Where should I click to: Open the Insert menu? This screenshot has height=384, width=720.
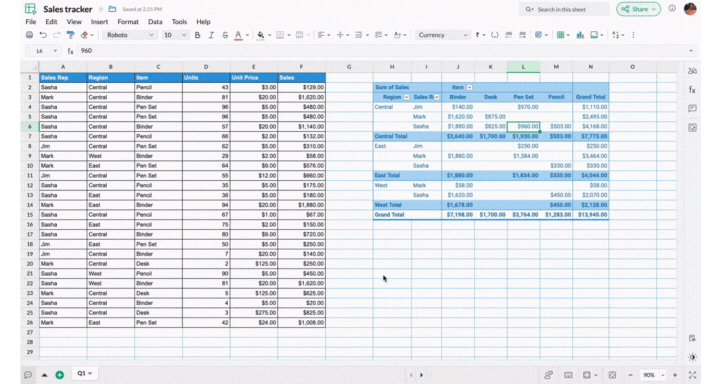point(99,22)
